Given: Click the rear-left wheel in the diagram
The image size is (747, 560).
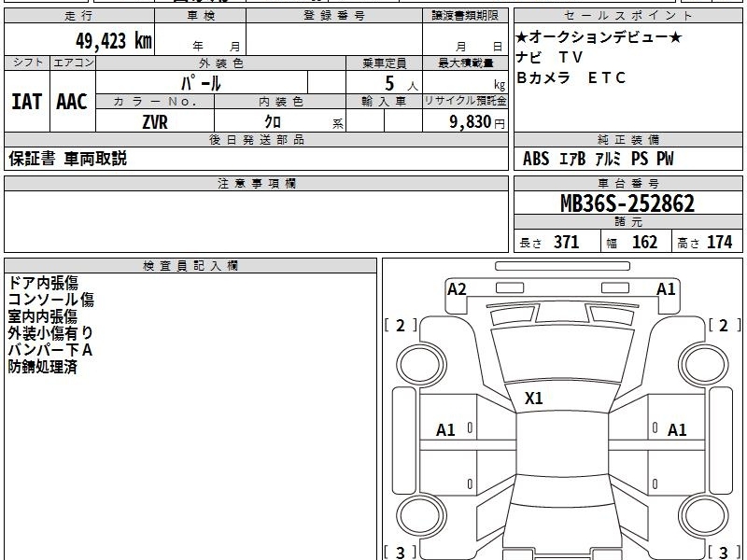Looking at the screenshot, I should pos(422,516).
